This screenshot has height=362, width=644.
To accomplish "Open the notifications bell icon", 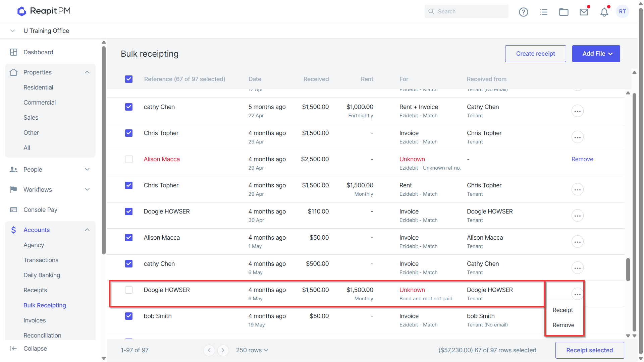I will pyautogui.click(x=604, y=12).
